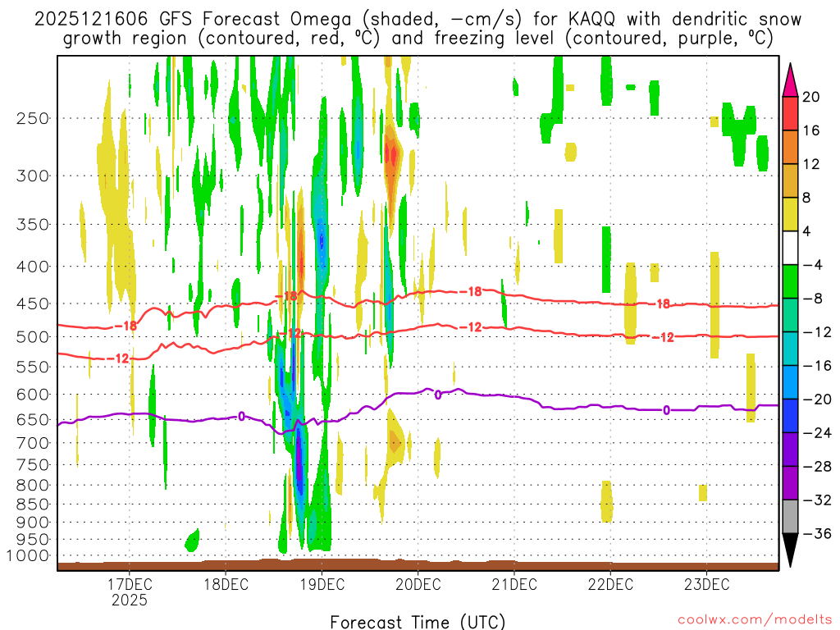840x630 pixels.
Task: Click the 23DEC time axis label
Action: [706, 584]
